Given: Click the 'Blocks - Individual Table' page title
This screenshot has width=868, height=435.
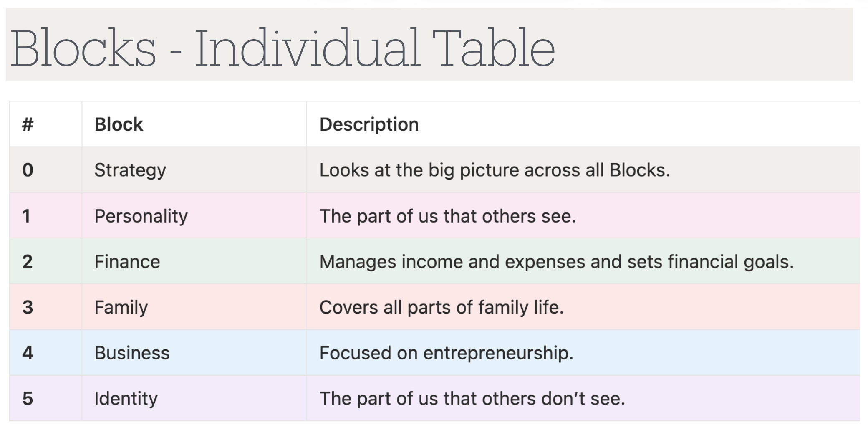Looking at the screenshot, I should (283, 48).
